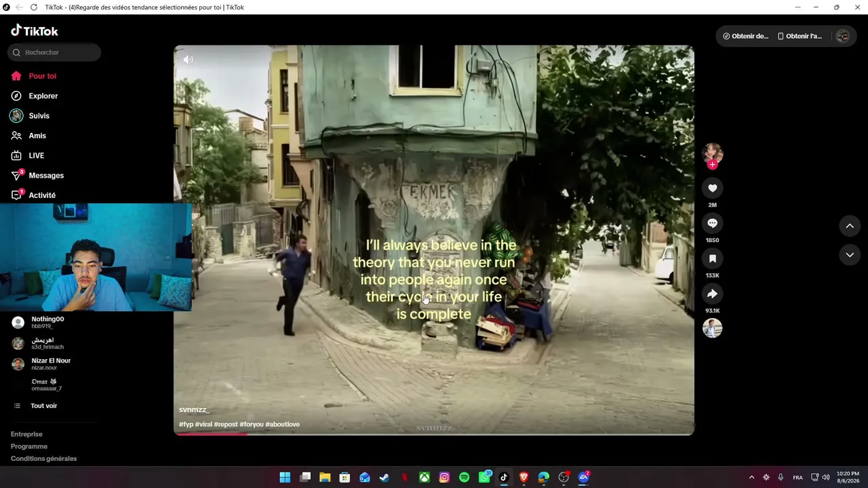Image resolution: width=868 pixels, height=488 pixels.
Task: Open Task View on the taskbar
Action: (x=305, y=477)
